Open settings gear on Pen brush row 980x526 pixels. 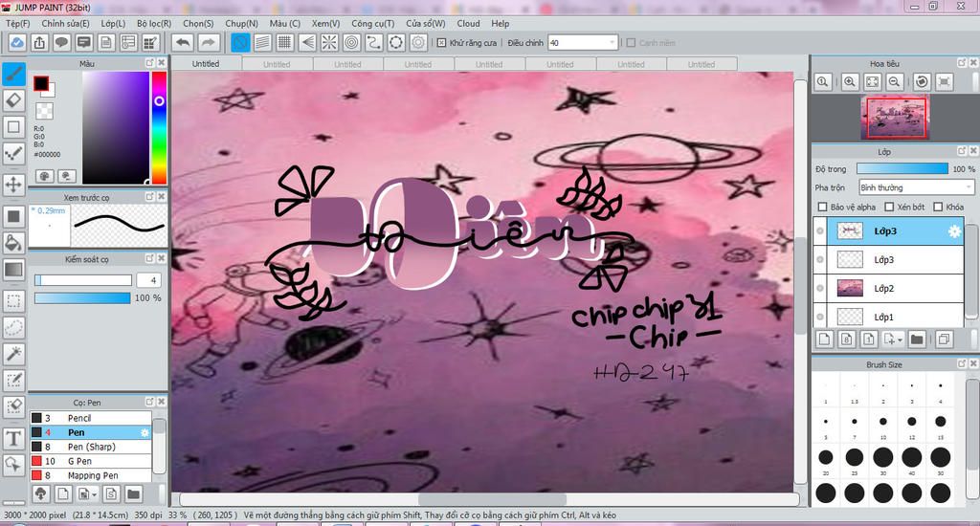click(145, 432)
